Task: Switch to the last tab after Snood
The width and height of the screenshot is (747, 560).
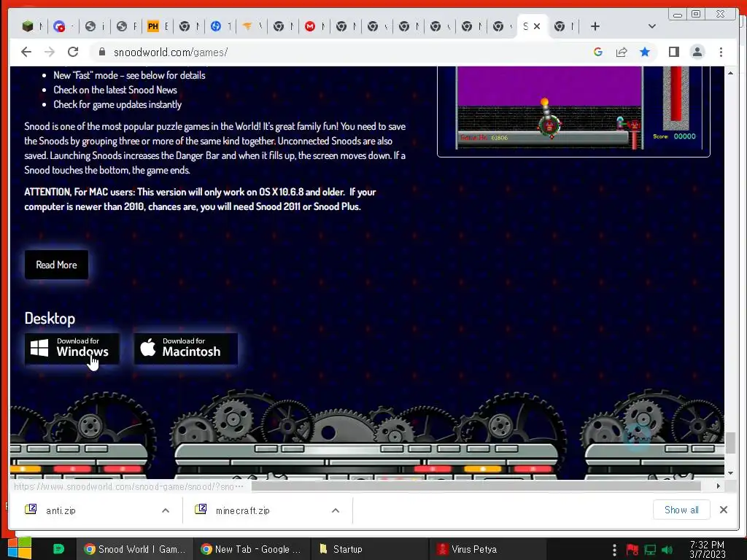Action: click(x=565, y=26)
